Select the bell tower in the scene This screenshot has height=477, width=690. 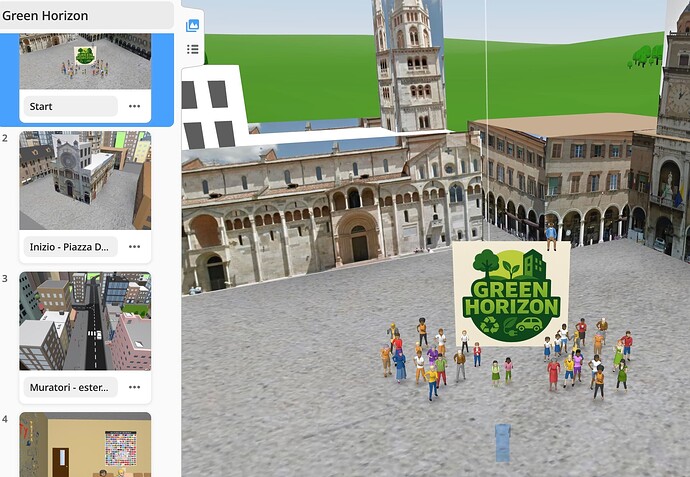point(410,65)
